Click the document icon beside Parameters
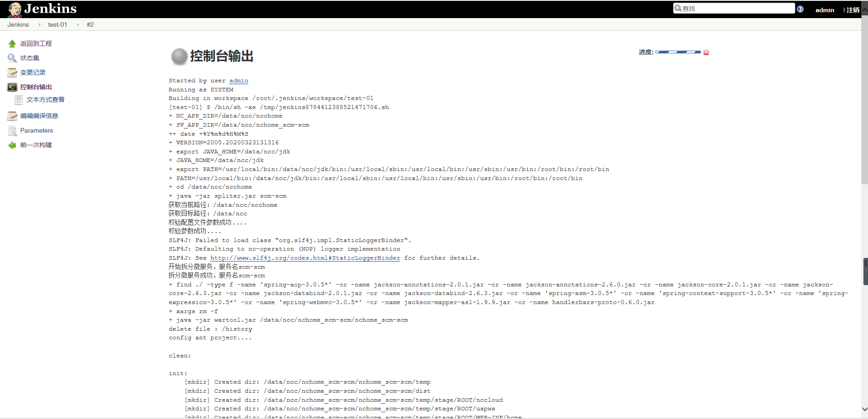This screenshot has height=419, width=868. coord(12,131)
